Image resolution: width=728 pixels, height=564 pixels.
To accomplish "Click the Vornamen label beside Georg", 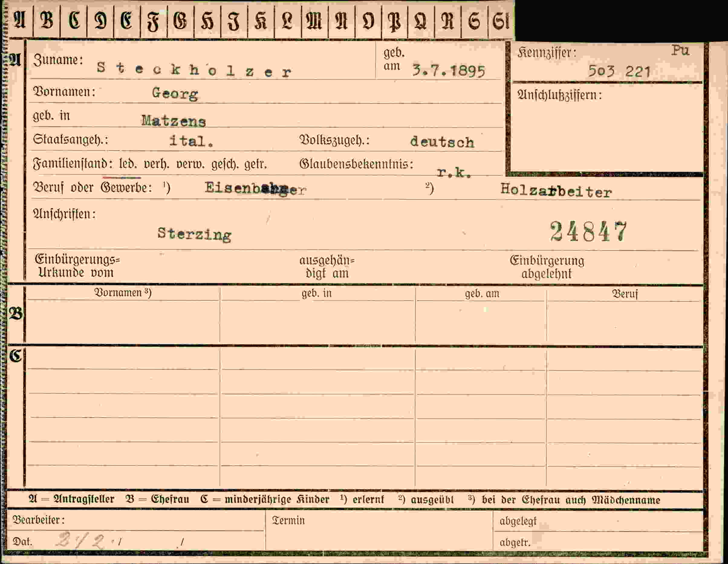I will coord(64,91).
